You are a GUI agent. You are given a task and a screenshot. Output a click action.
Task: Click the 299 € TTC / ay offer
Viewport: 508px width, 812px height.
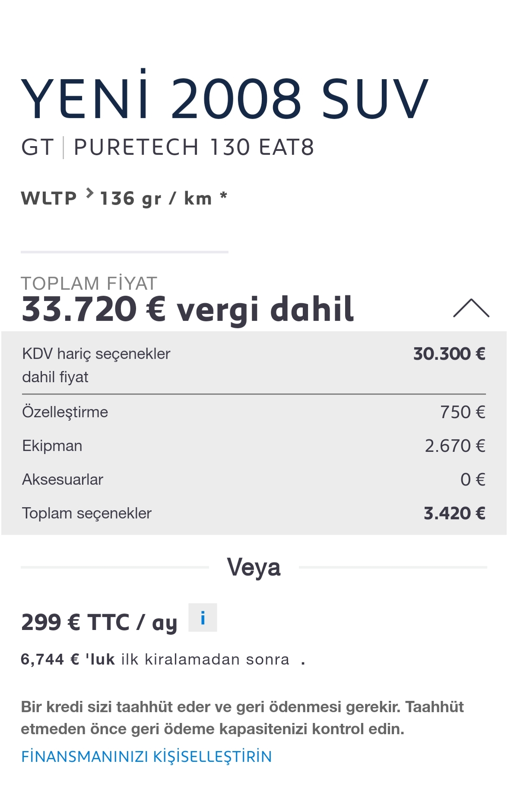pos(99,623)
